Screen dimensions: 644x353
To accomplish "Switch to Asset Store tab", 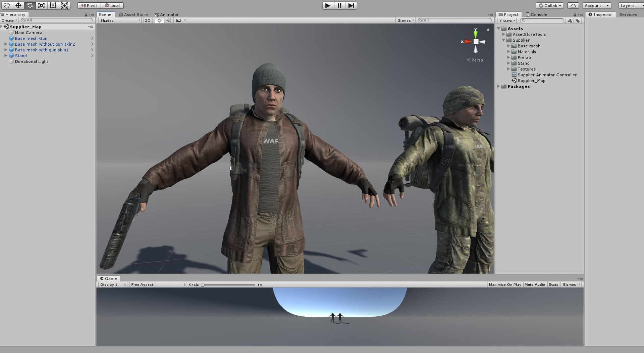I will [x=133, y=14].
